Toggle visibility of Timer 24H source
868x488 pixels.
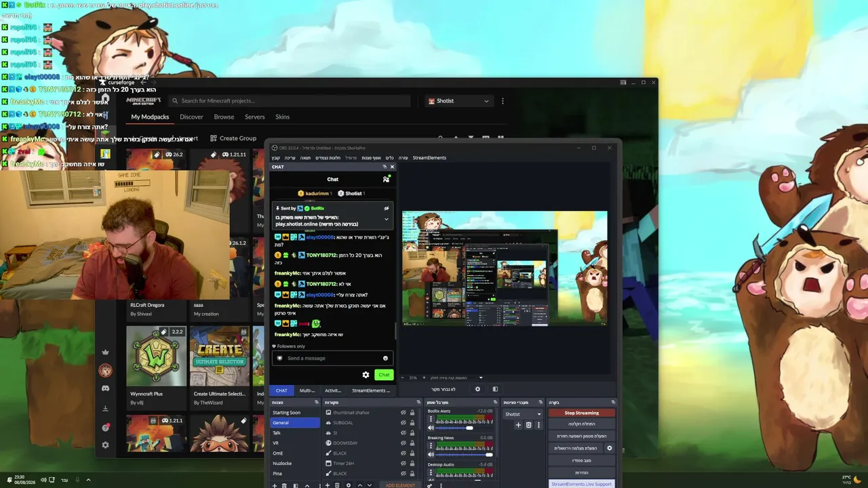(403, 464)
